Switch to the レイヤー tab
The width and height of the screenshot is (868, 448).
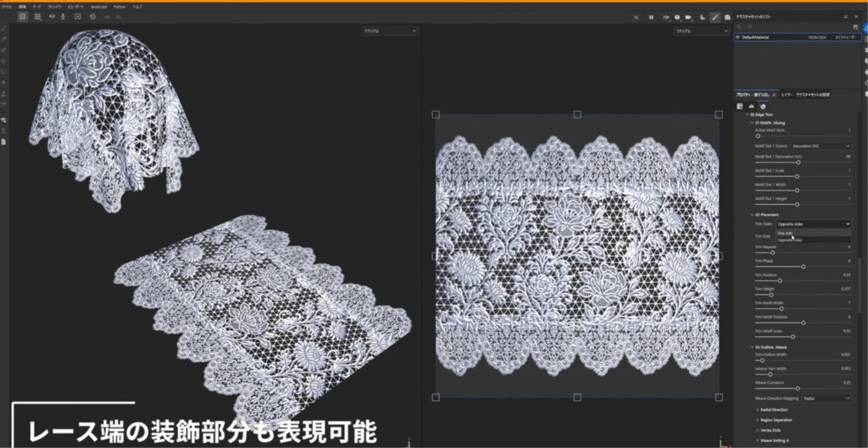pos(787,95)
